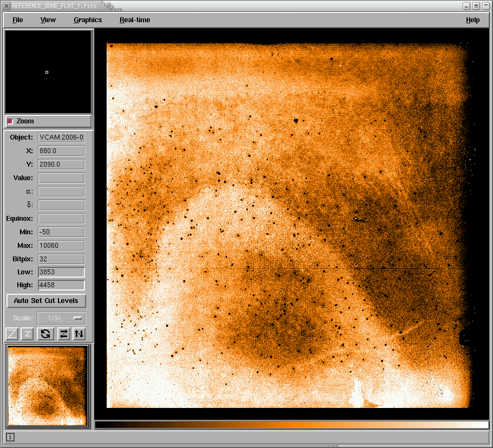Image resolution: width=493 pixels, height=448 pixels.
Task: Click the alpha coordinate field
Action: 61,192
